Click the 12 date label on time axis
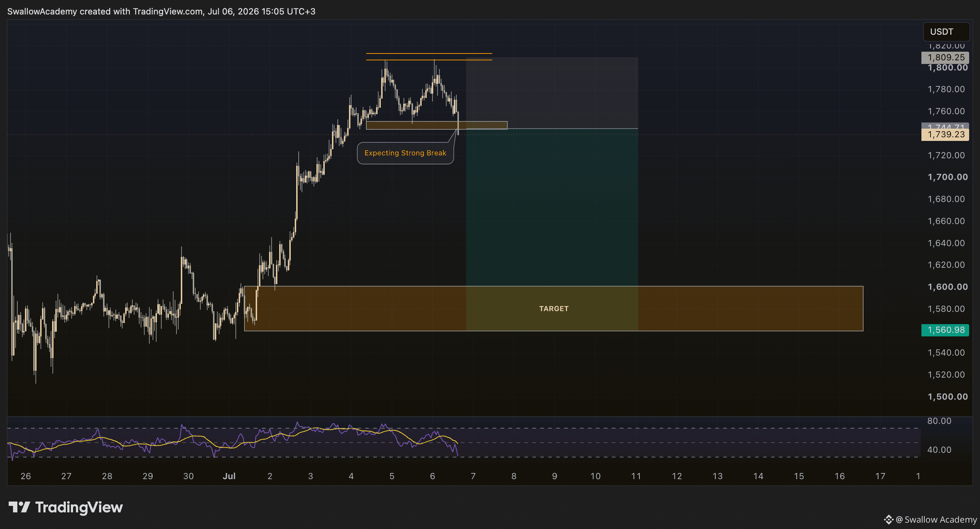The width and height of the screenshot is (980, 529). click(677, 476)
